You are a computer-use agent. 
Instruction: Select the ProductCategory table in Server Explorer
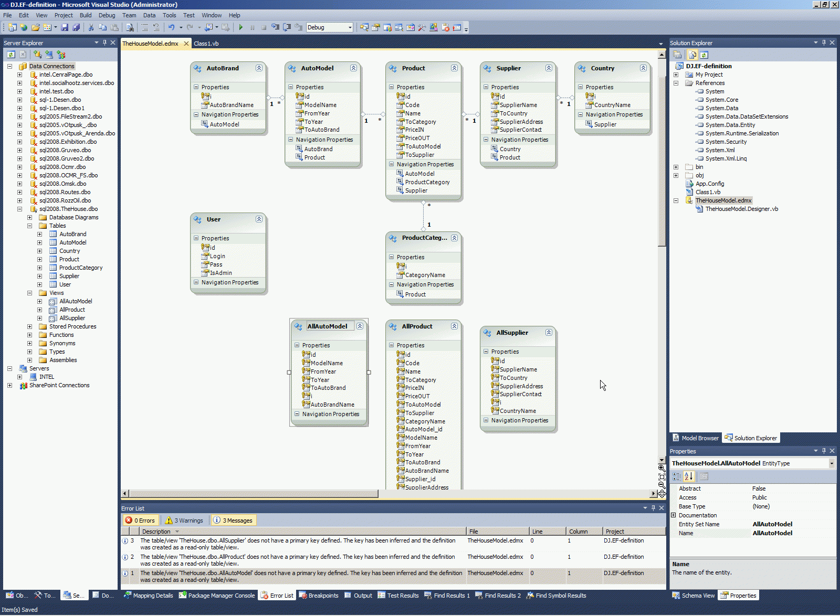point(81,268)
